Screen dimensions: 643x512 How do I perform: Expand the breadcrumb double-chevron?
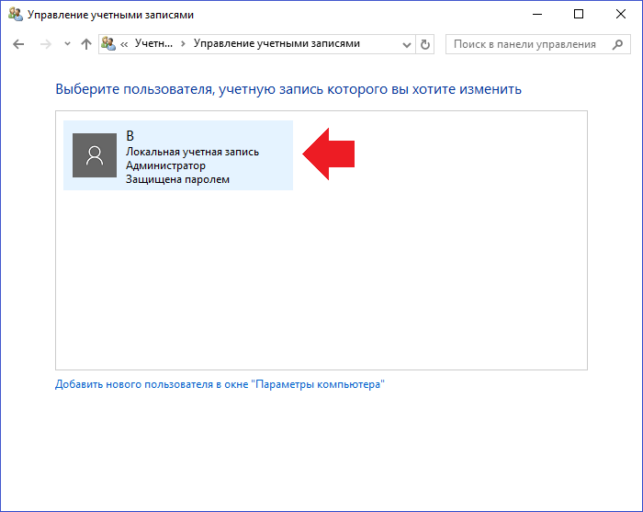[x=124, y=44]
